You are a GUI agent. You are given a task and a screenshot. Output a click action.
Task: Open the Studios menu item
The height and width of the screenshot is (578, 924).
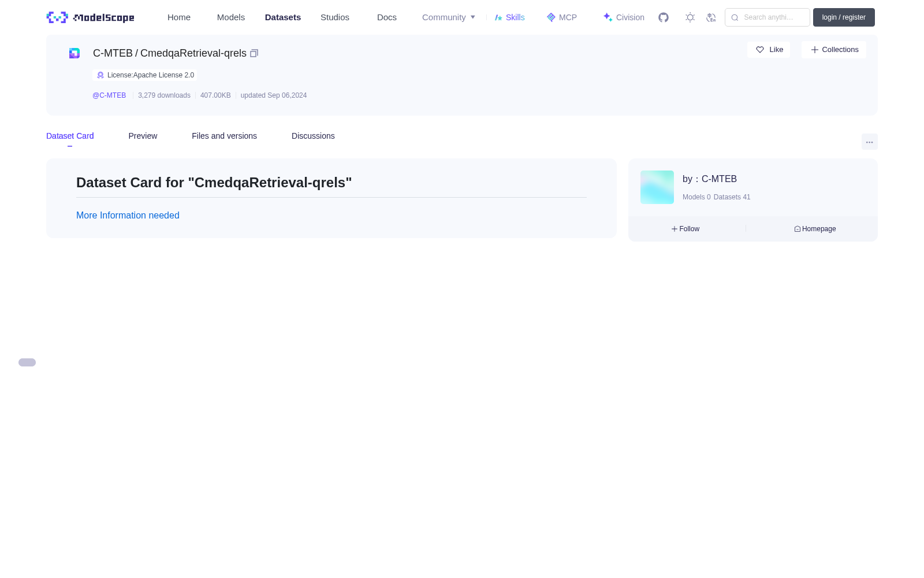(335, 17)
